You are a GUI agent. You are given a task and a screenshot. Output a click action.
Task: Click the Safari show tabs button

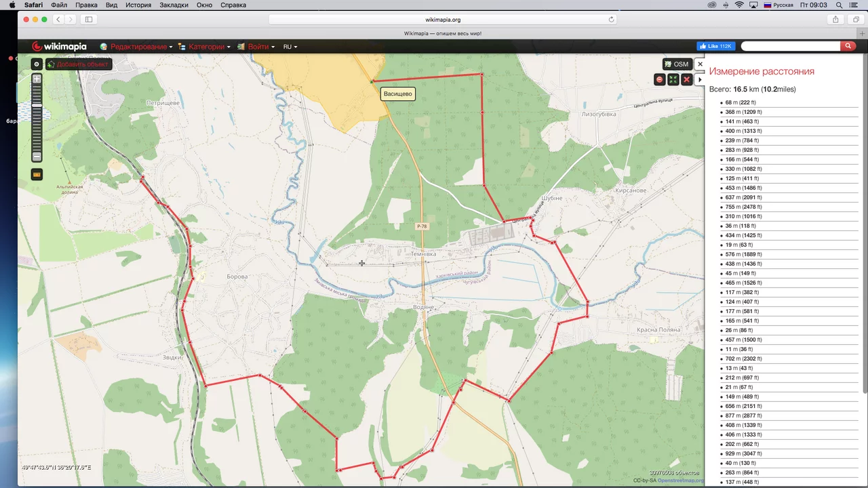click(x=856, y=20)
